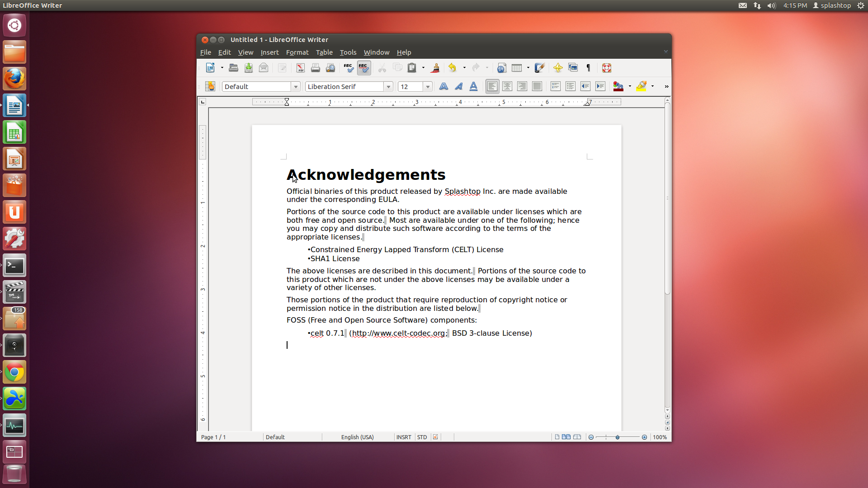This screenshot has height=488, width=868.
Task: Open the Table menu
Action: click(324, 52)
